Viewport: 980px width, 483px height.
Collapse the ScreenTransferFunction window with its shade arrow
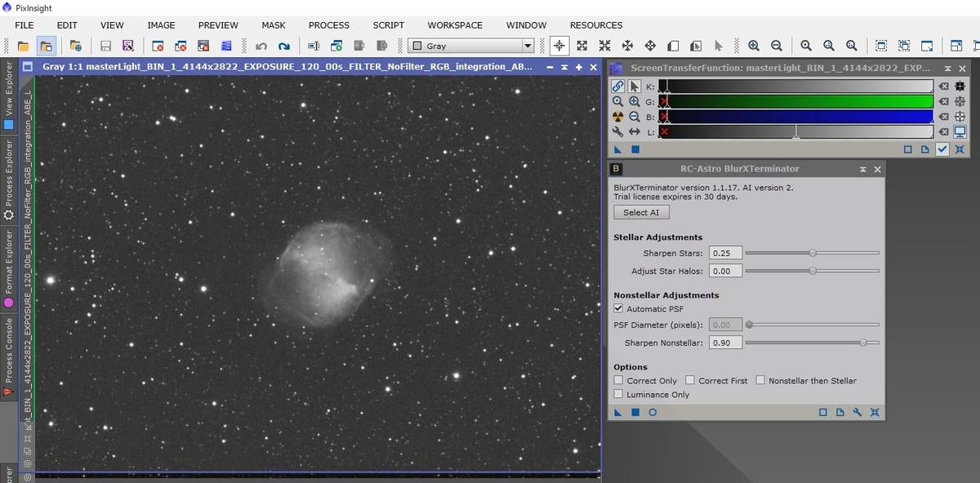coord(948,69)
